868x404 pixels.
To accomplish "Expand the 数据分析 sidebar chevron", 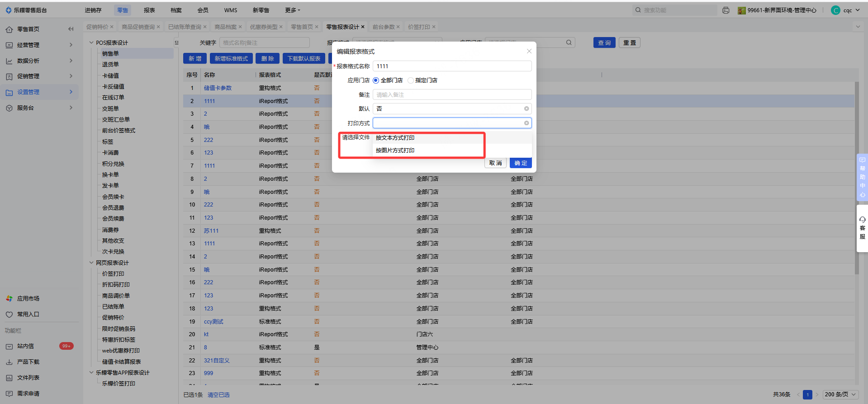I will [71, 61].
